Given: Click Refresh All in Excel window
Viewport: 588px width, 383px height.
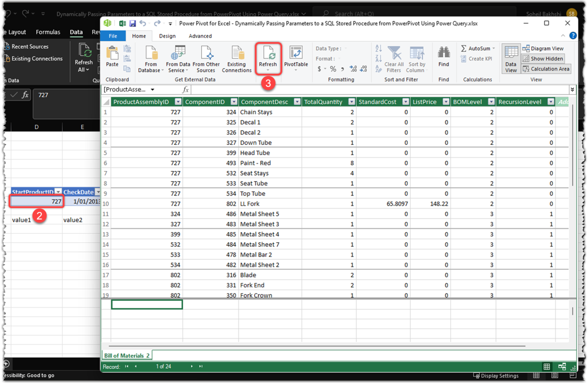Looking at the screenshot, I should click(x=84, y=58).
